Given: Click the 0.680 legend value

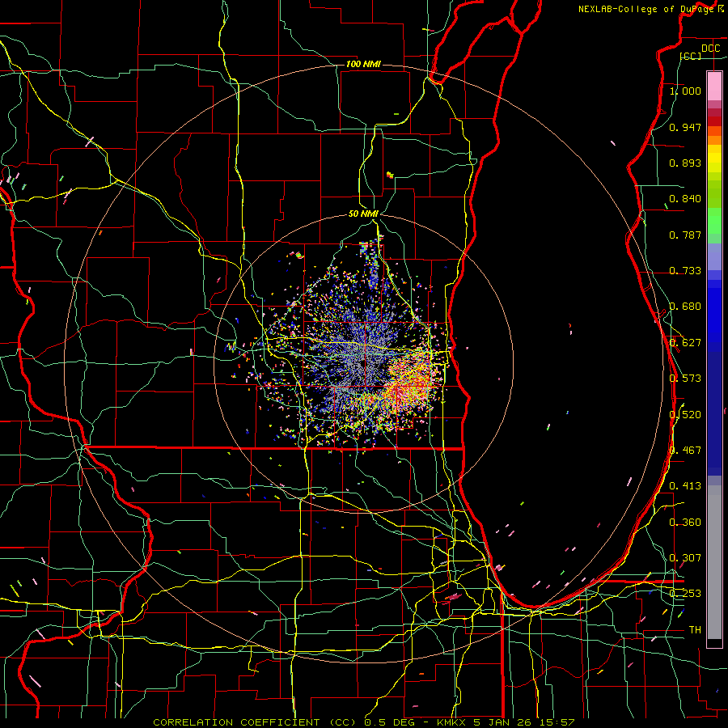Looking at the screenshot, I should (685, 307).
